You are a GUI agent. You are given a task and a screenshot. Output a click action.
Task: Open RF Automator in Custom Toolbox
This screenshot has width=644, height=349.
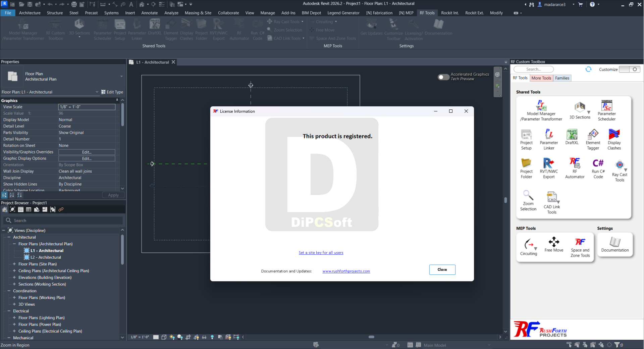tap(575, 168)
